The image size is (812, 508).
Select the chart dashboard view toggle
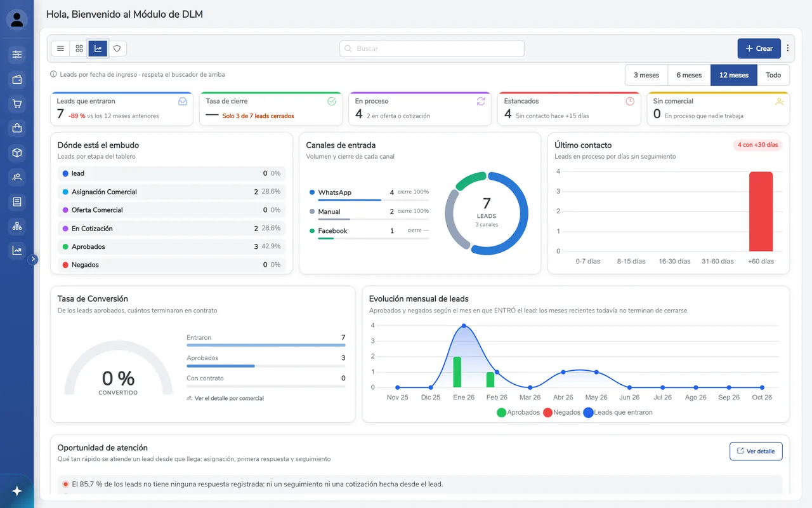tap(98, 48)
